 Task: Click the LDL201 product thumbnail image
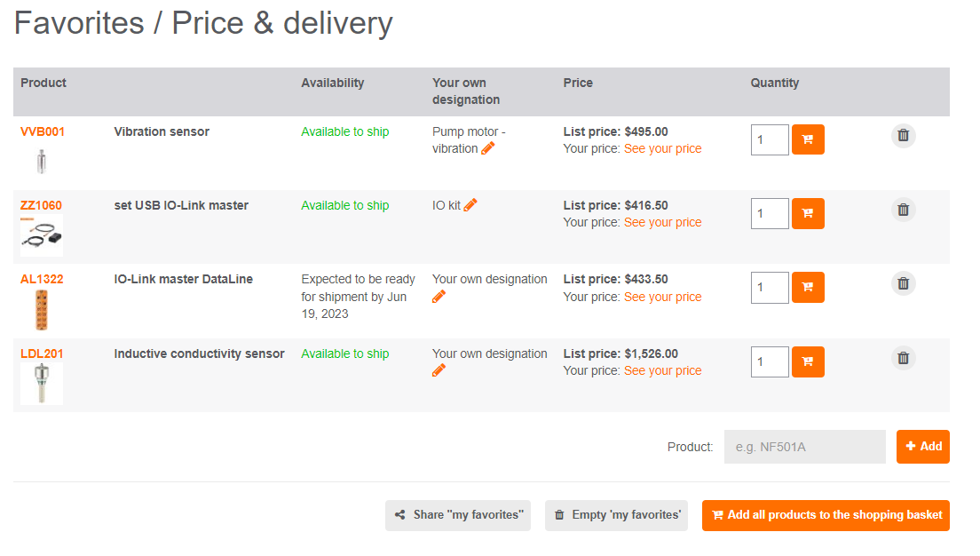click(x=42, y=384)
